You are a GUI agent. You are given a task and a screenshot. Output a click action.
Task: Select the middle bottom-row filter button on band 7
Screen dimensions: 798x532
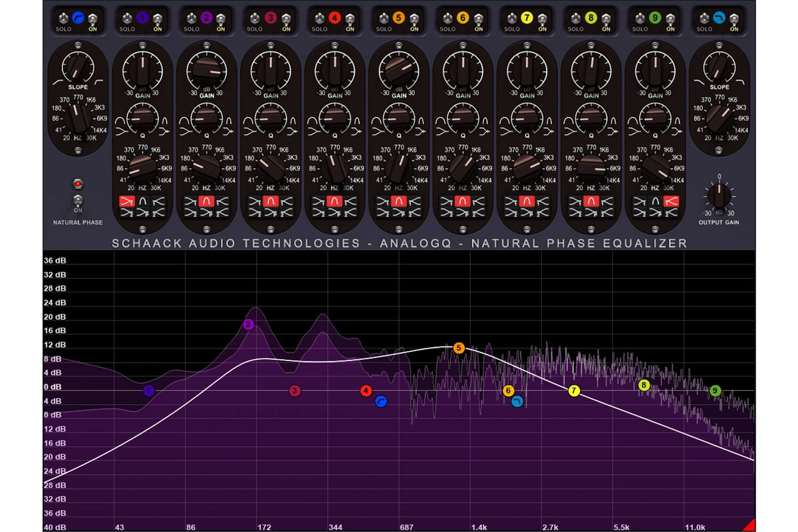point(527,213)
